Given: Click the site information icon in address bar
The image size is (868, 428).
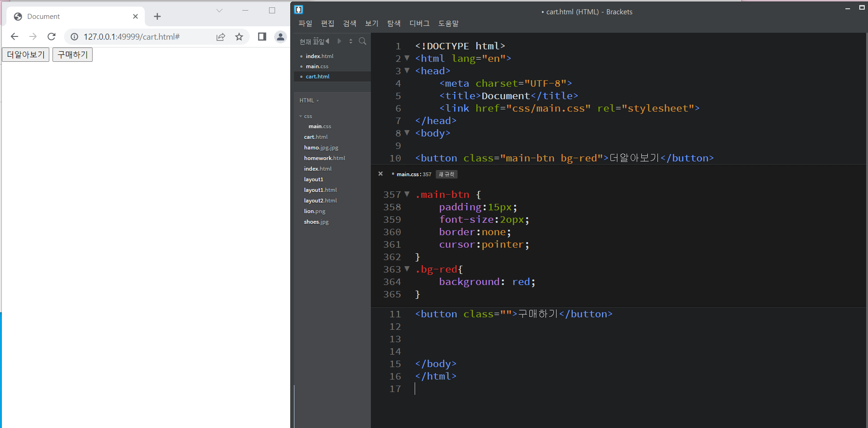Looking at the screenshot, I should coord(74,37).
